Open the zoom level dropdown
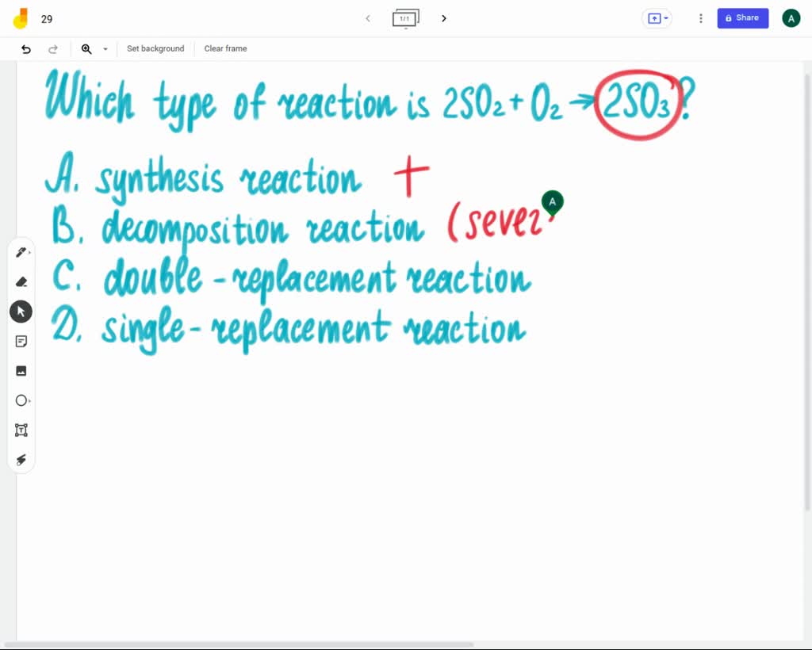The height and width of the screenshot is (650, 812). (105, 49)
